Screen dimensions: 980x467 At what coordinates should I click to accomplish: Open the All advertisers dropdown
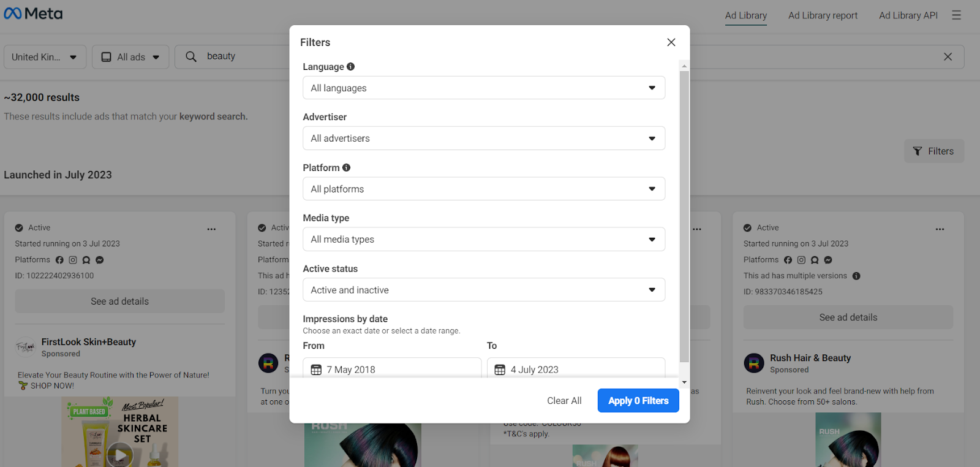coord(484,138)
